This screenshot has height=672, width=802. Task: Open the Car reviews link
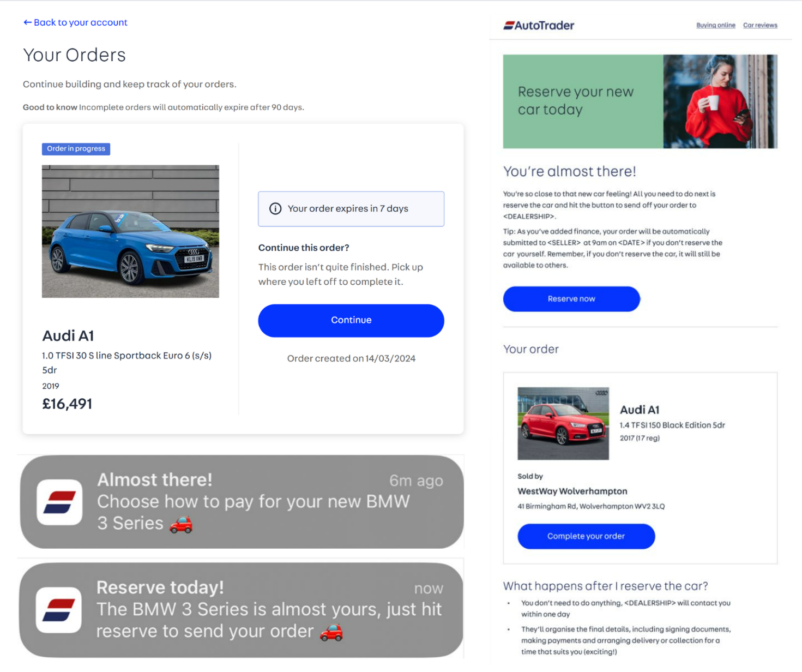click(760, 25)
